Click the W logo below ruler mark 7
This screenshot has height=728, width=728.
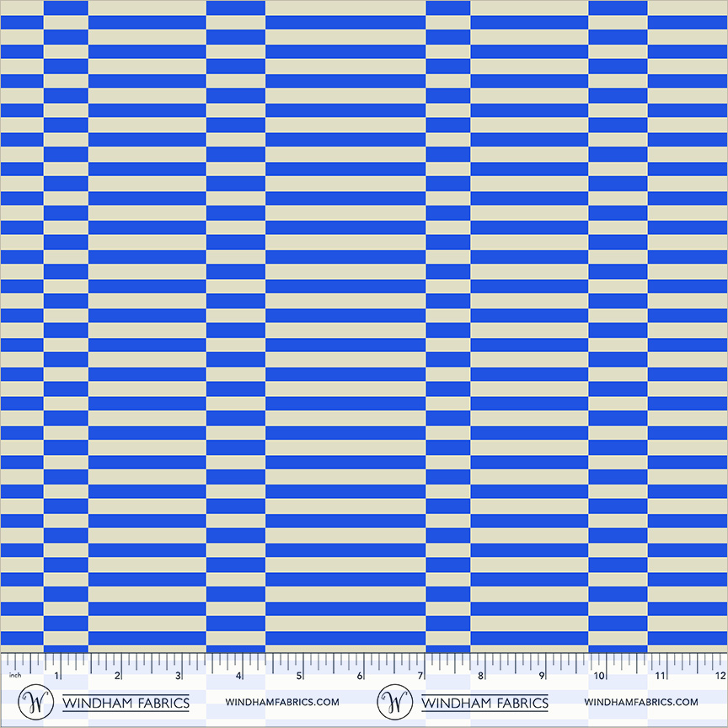coord(394,702)
